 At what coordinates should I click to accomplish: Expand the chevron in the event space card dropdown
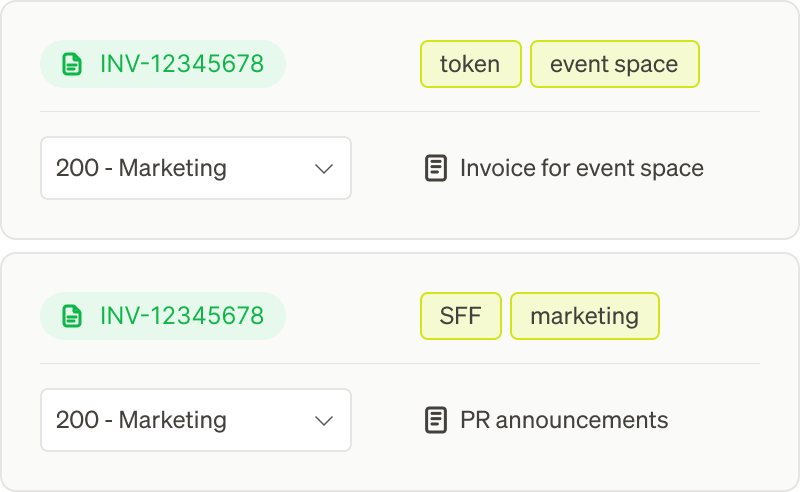[x=324, y=168]
